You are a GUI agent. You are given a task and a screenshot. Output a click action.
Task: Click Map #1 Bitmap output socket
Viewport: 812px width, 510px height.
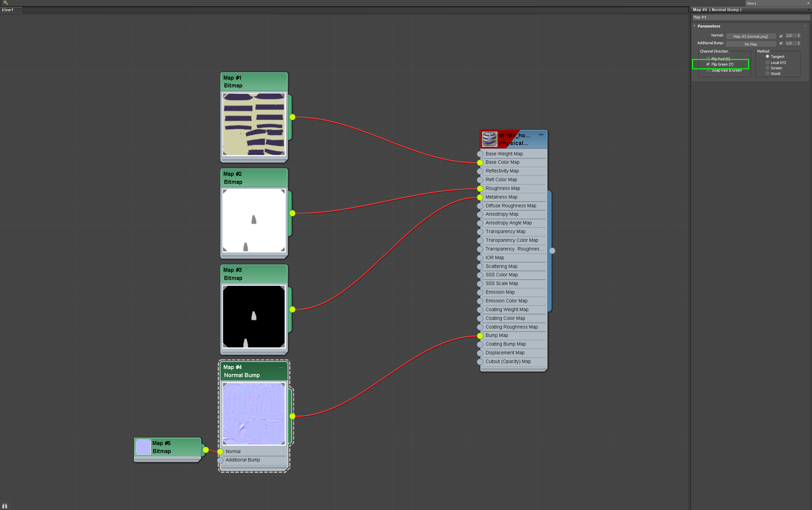[292, 117]
